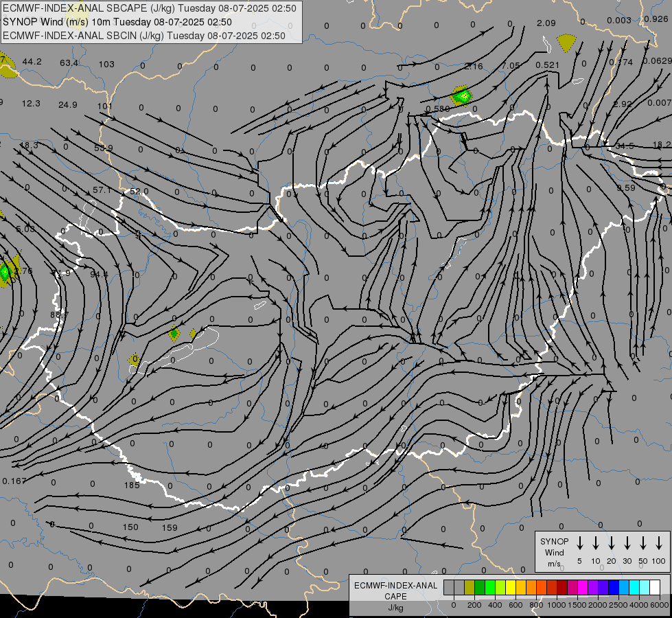Click the 0.521 value on the map
672x618 pixels.
pyautogui.click(x=547, y=65)
